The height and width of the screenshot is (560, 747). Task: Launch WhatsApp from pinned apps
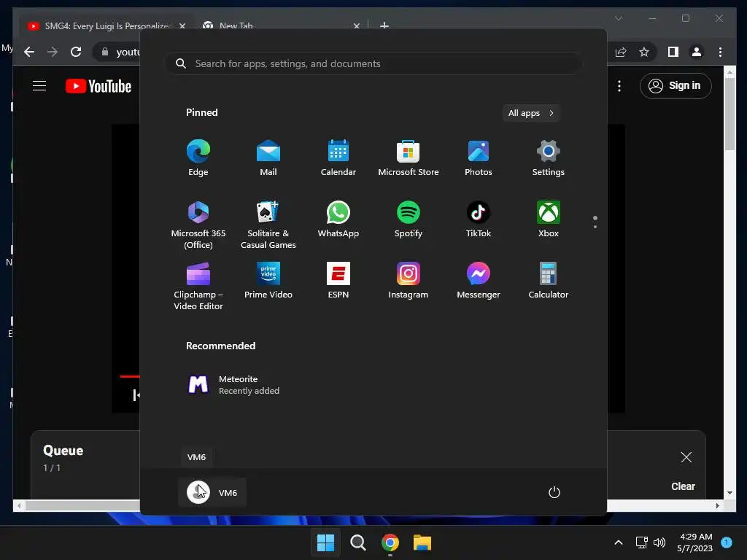(338, 220)
